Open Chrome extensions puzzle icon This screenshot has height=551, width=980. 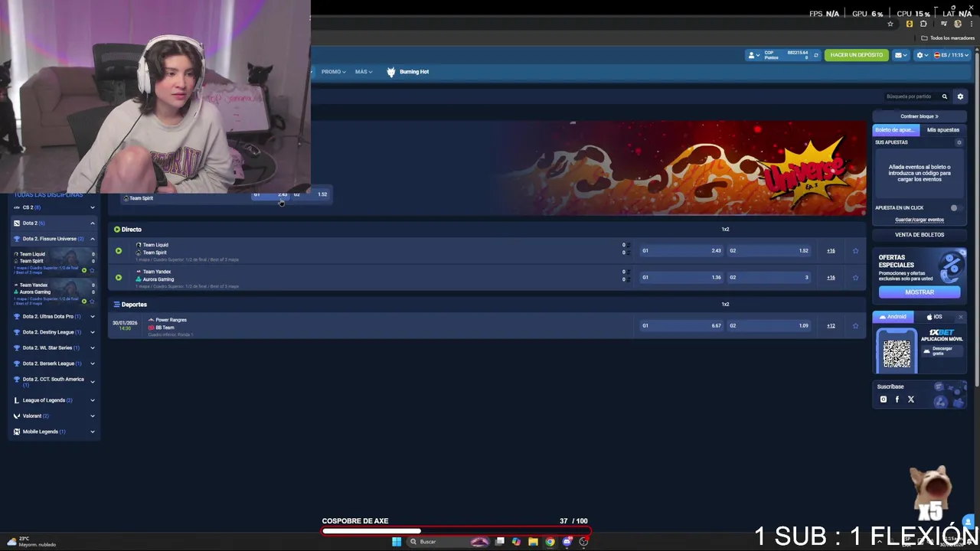923,24
